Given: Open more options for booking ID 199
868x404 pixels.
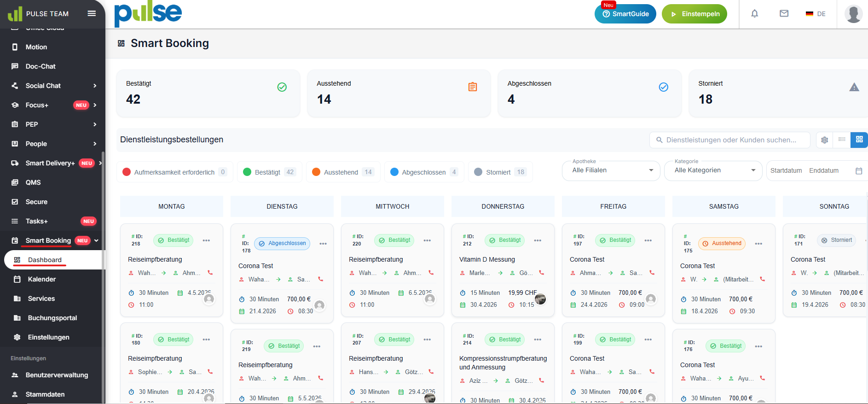Looking at the screenshot, I should tap(648, 340).
